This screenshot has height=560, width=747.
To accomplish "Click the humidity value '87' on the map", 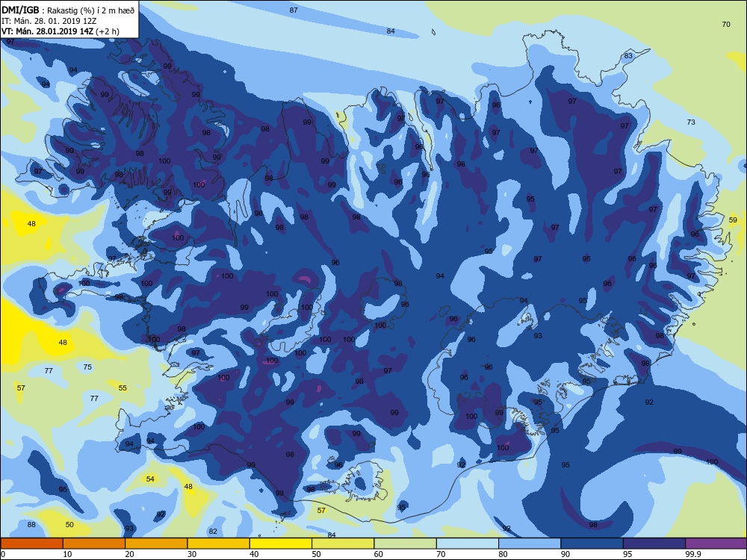I will coord(294,10).
